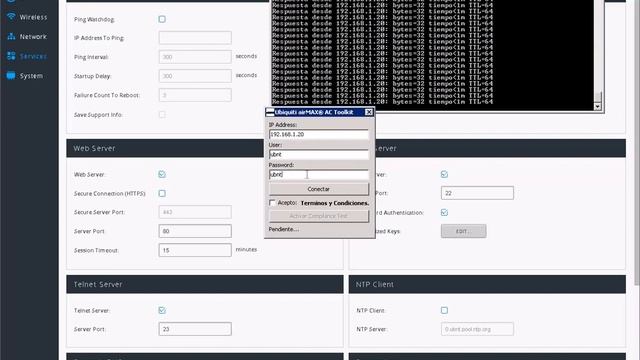Click the System chat-bubble icon
Screen dimensions: 640x360
click(x=11, y=76)
